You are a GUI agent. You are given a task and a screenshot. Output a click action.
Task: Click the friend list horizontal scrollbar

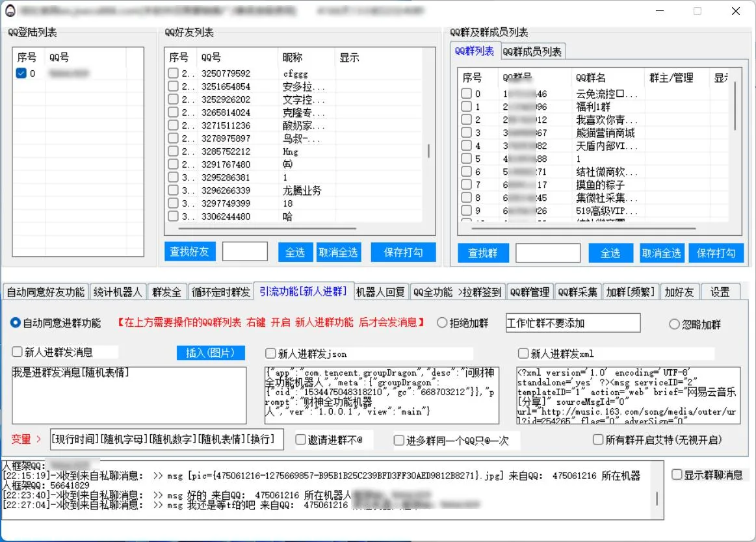click(x=268, y=228)
